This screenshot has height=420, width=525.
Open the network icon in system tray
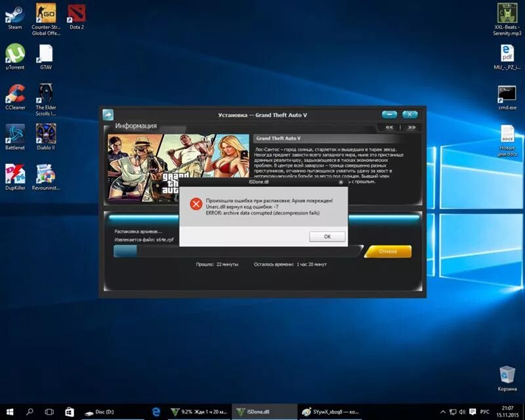pos(453,412)
